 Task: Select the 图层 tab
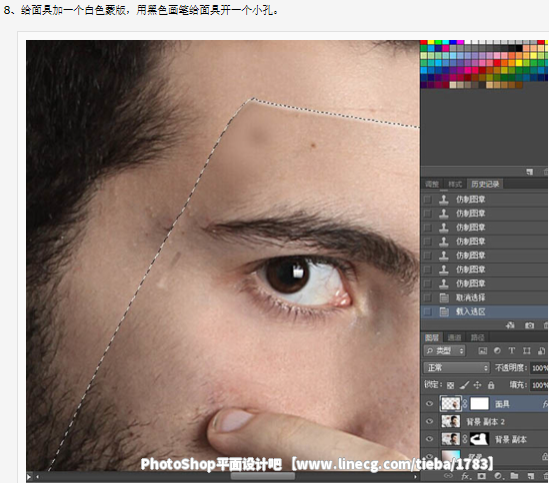432,338
